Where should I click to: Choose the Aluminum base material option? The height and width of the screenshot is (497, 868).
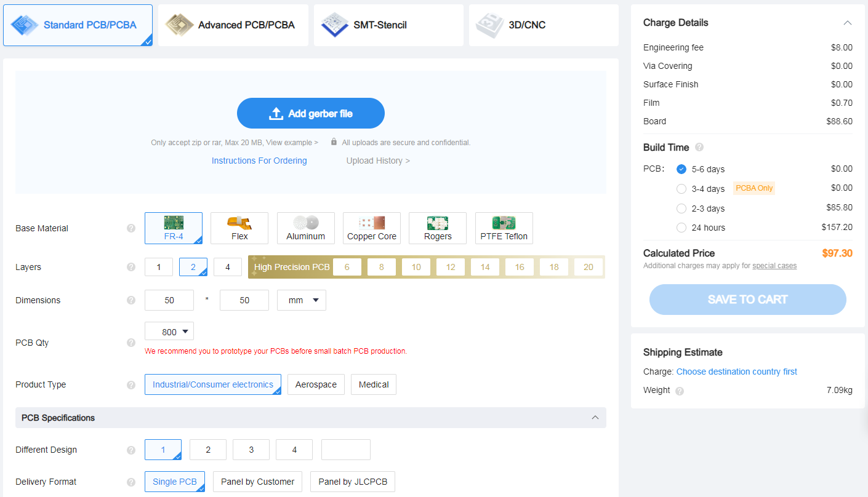click(305, 228)
